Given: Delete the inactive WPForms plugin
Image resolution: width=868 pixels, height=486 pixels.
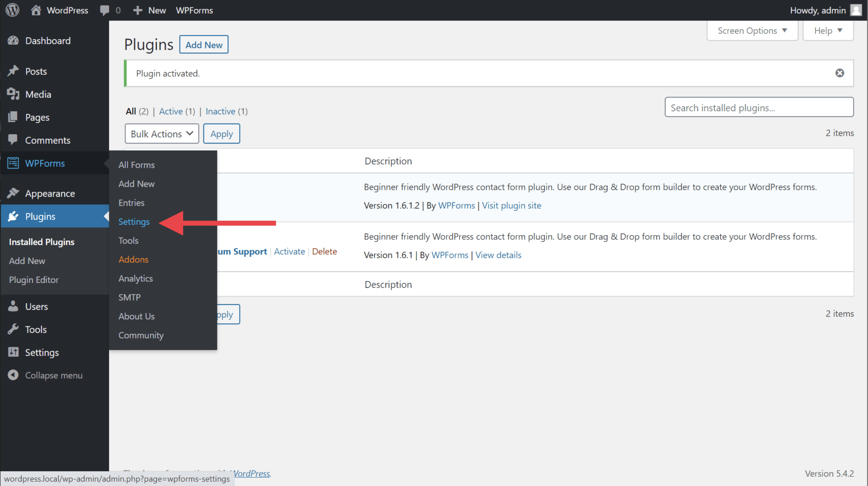Looking at the screenshot, I should click(x=324, y=251).
